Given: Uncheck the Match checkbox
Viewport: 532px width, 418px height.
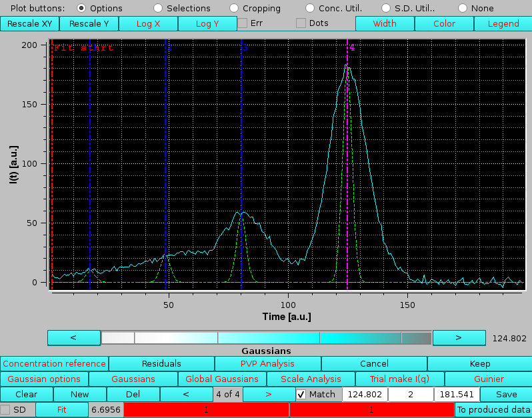Looking at the screenshot, I should coord(301,395).
